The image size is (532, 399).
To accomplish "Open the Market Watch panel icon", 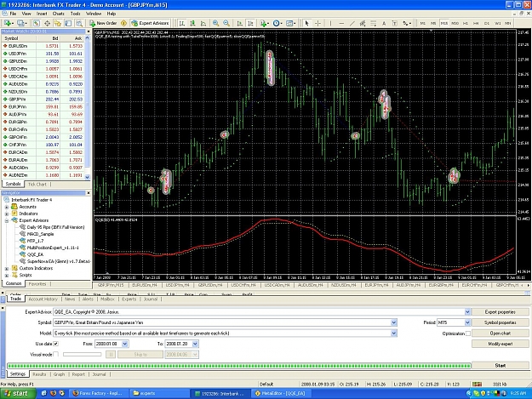I will coord(37,23).
